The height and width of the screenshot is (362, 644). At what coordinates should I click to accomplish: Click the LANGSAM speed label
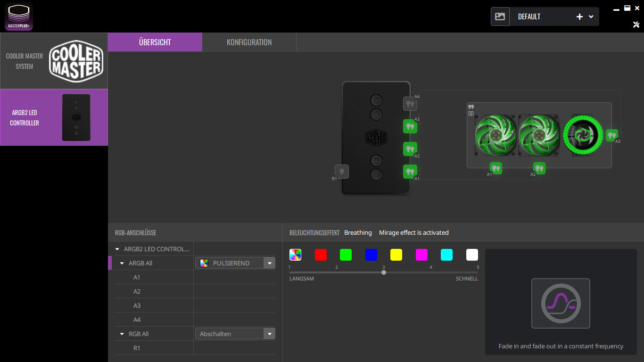(x=302, y=279)
